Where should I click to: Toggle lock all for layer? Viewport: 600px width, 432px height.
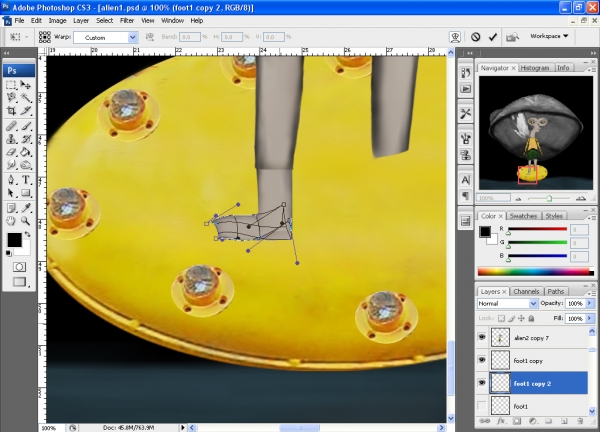(531, 318)
